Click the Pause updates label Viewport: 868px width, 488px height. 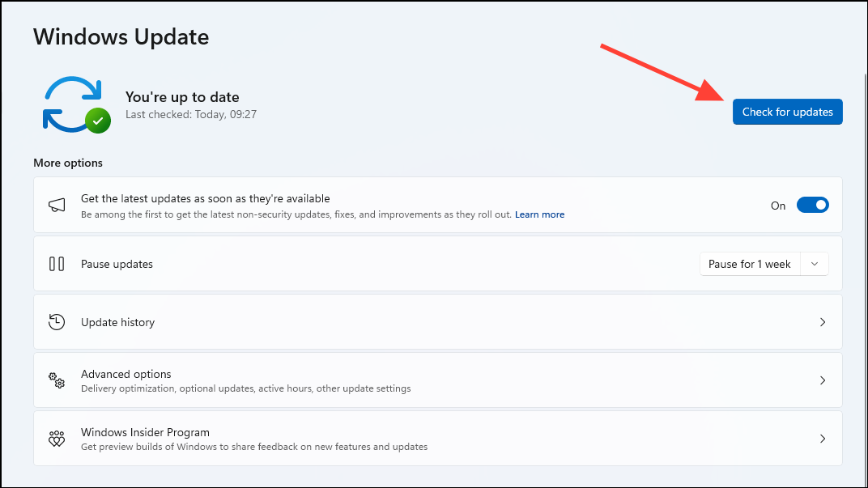coord(117,264)
